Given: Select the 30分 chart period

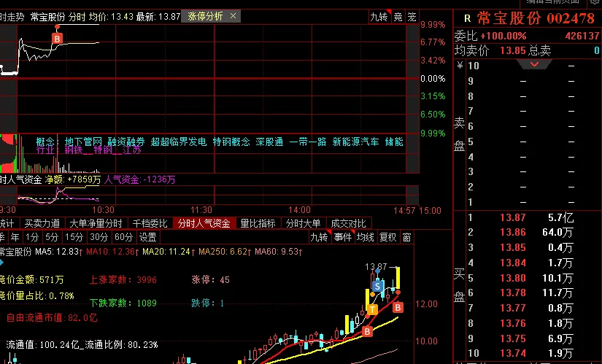Looking at the screenshot, I should pos(99,237).
